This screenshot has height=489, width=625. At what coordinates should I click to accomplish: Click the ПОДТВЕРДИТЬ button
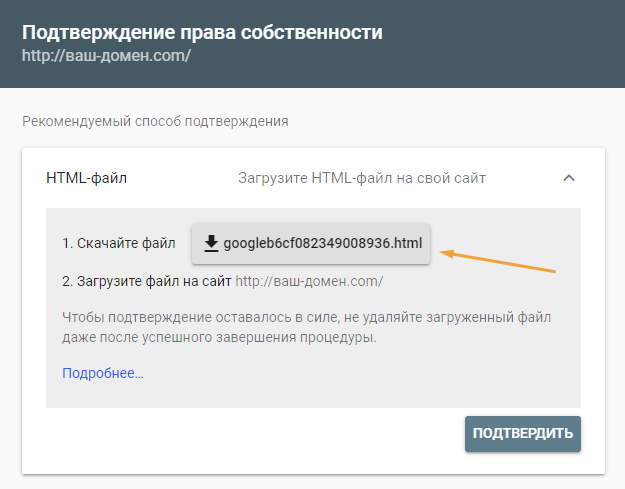(x=523, y=434)
